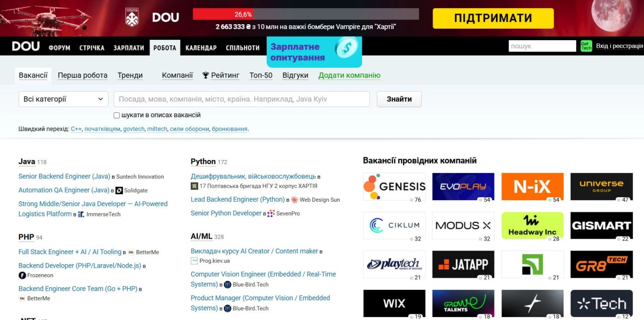
Task: Open Lead Backend Engineer (Python) vacancy
Action: (x=238, y=199)
